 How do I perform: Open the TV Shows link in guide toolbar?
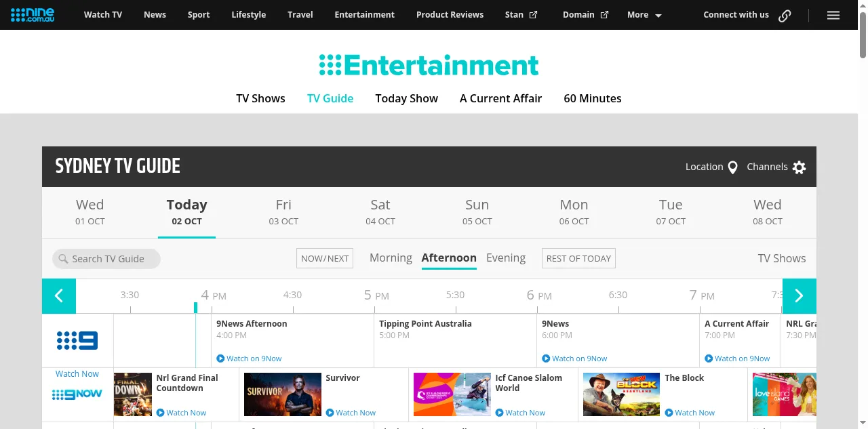pos(782,258)
